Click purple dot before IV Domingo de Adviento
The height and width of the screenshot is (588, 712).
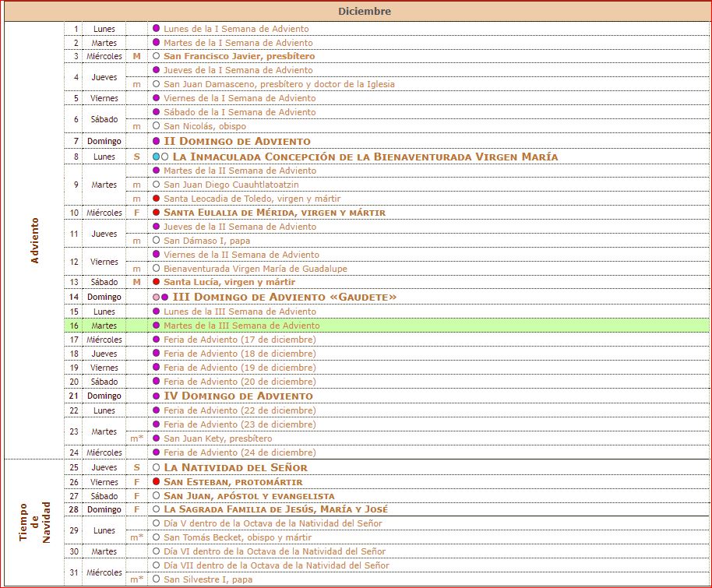157,396
